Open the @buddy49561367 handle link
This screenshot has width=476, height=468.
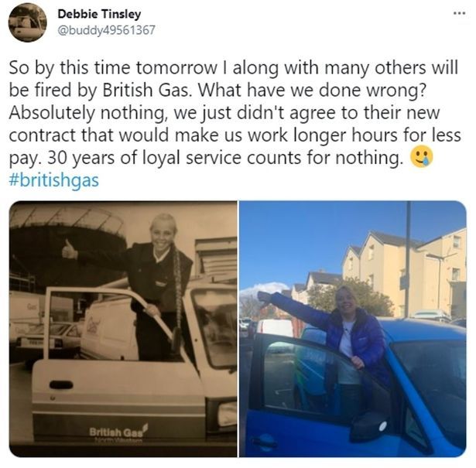pos(106,30)
